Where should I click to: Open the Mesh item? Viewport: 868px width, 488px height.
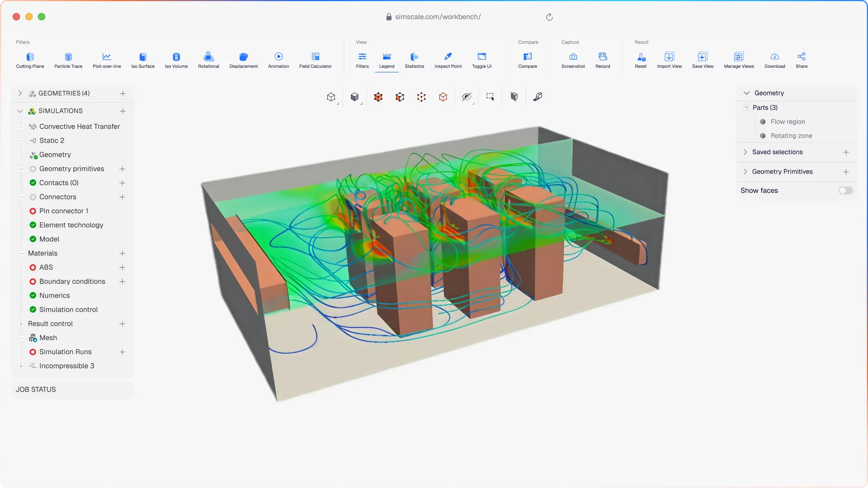(x=48, y=338)
